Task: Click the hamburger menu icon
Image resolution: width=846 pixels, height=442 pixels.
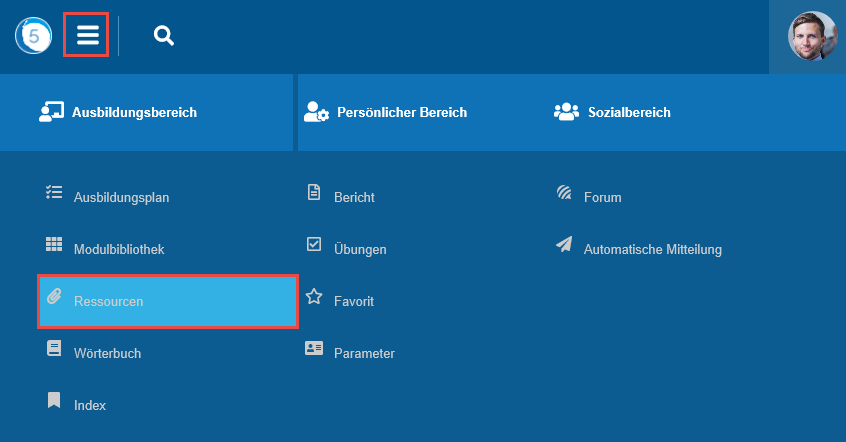Action: pyautogui.click(x=87, y=35)
